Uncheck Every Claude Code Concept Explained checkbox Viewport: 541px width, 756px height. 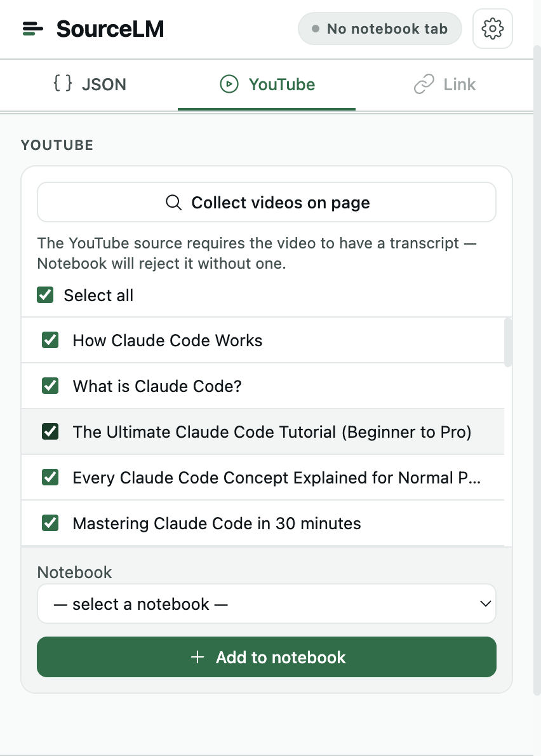click(50, 477)
